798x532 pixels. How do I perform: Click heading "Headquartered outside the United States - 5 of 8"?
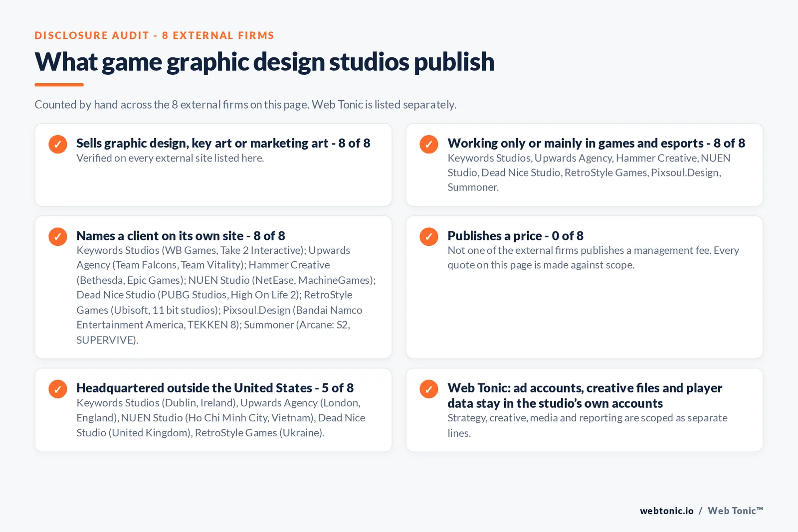pos(215,388)
